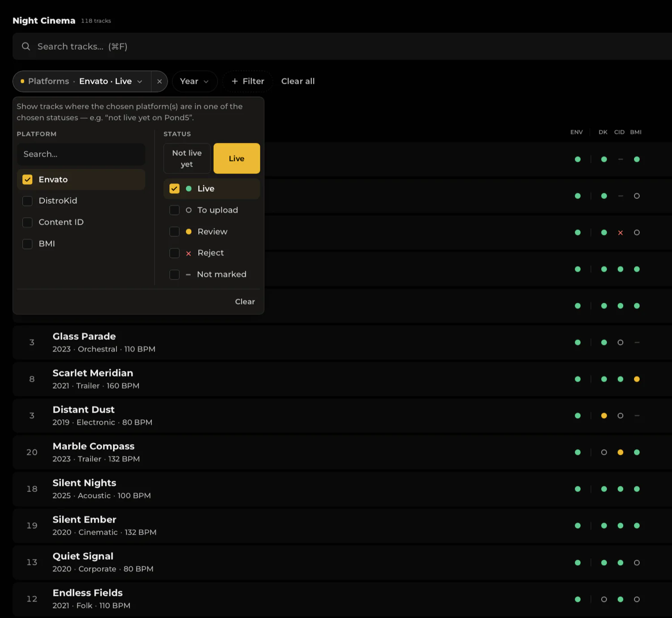Click Marble Compass Content ID yellow dot

click(x=620, y=452)
